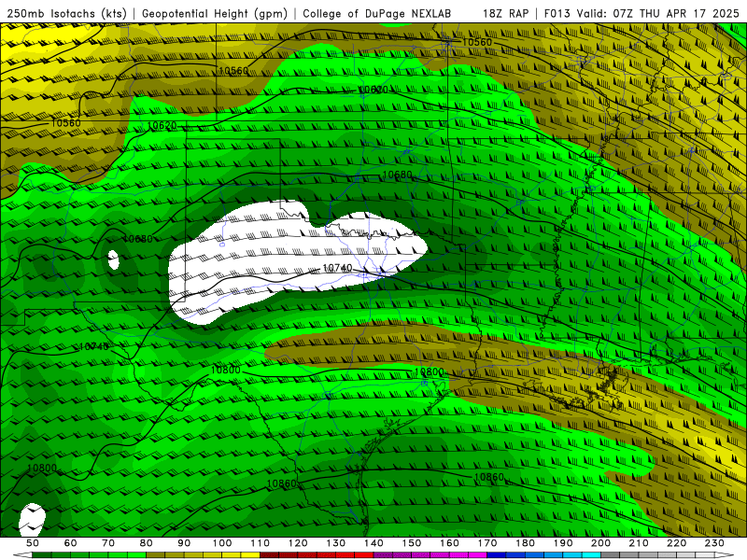The height and width of the screenshot is (560, 747).
Task: Select the 230 label on the color bar
Action: coord(714,543)
